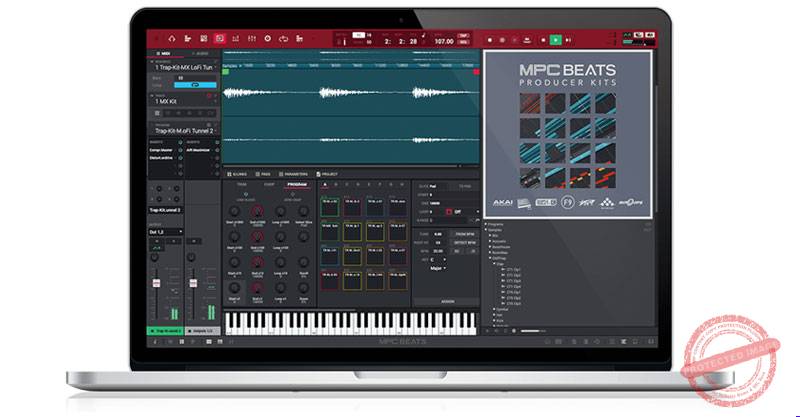The image size is (800, 417).
Task: Toggle power for AIR Maximizer insert
Action: [x=216, y=150]
